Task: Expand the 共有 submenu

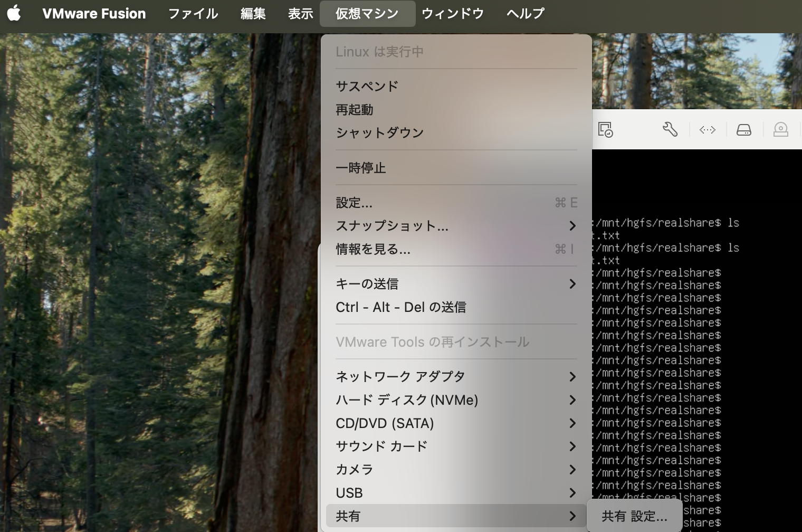Action: (x=456, y=516)
